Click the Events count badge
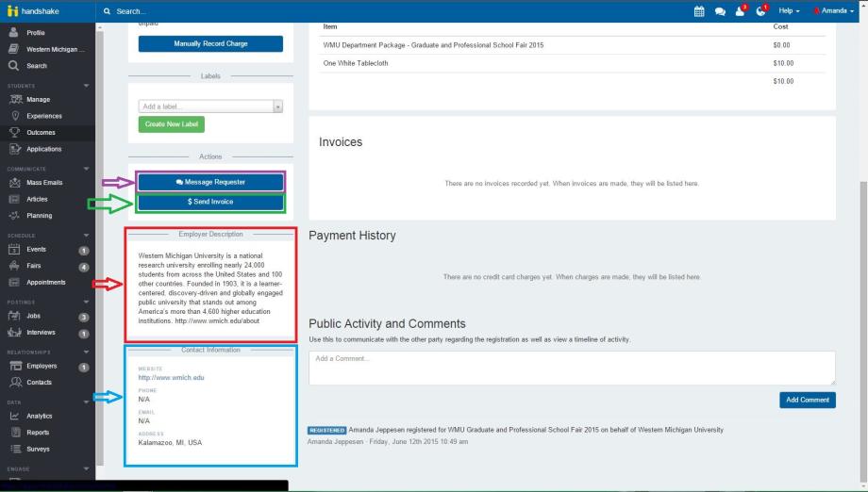This screenshot has height=492, width=868. [84, 251]
